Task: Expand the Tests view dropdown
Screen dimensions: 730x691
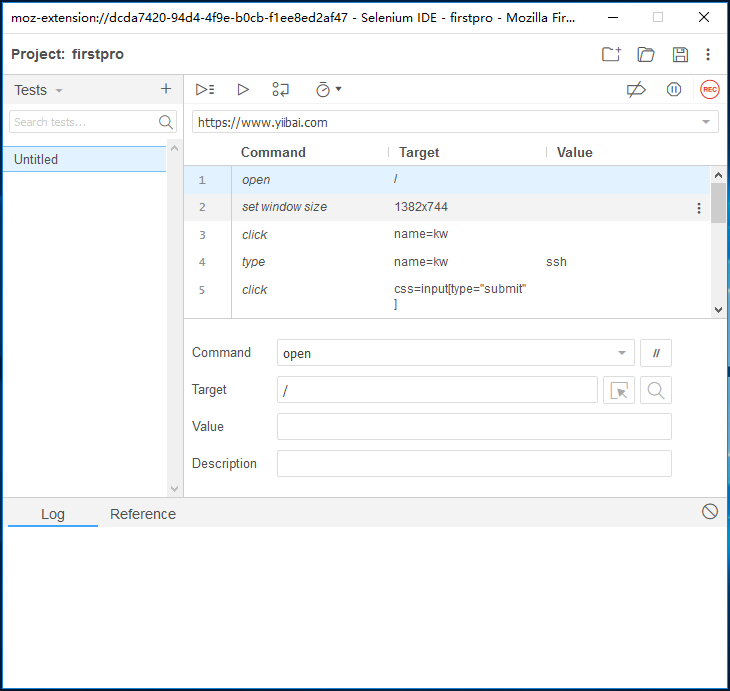Action: pos(38,90)
